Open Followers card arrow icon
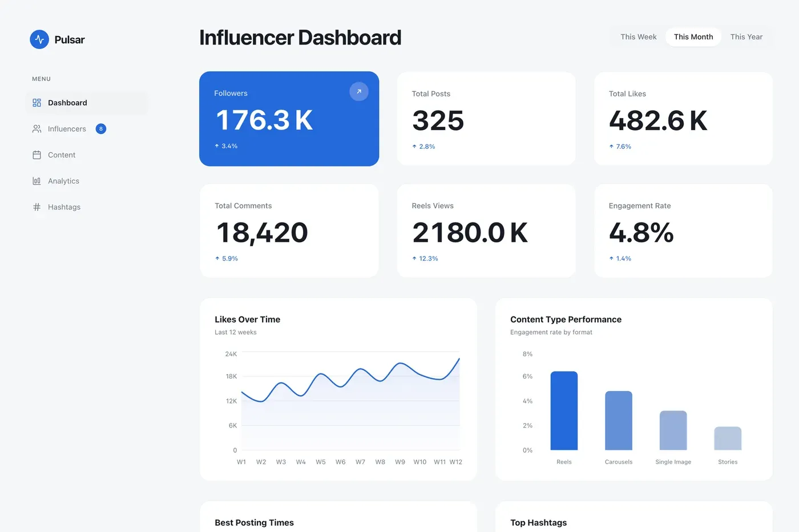 [359, 91]
